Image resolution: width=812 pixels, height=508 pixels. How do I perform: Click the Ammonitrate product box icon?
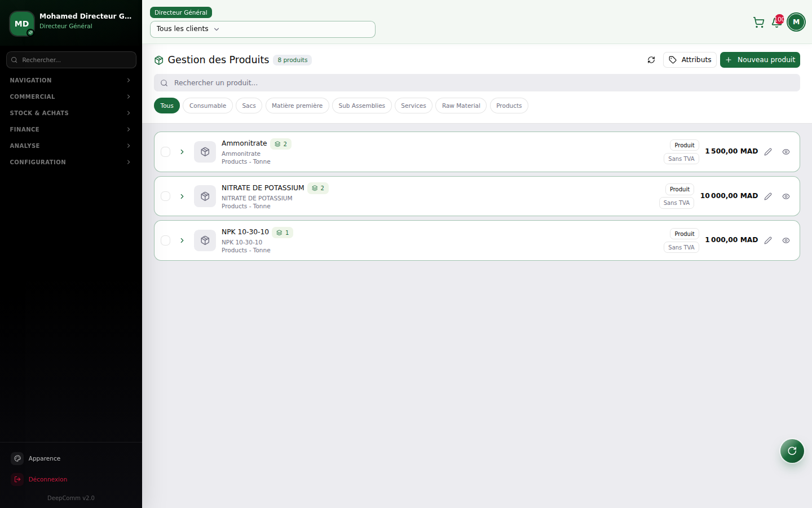205,152
